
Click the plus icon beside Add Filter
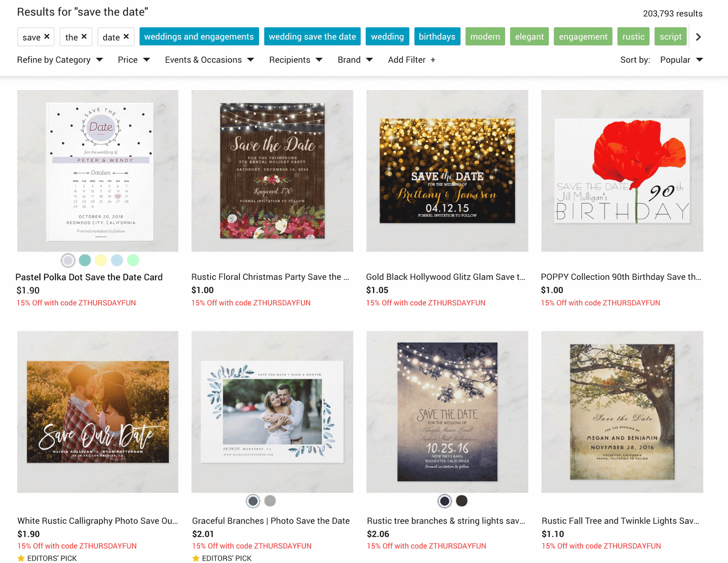click(433, 60)
